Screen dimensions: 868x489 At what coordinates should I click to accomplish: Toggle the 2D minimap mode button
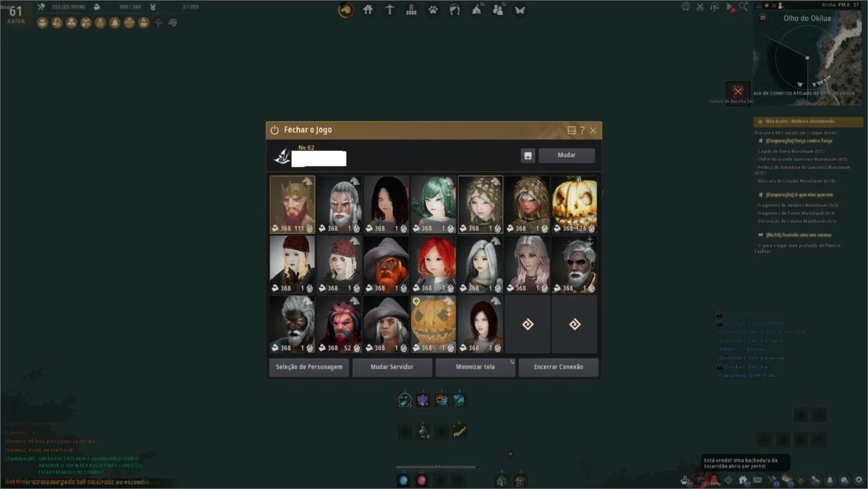pyautogui.click(x=763, y=17)
